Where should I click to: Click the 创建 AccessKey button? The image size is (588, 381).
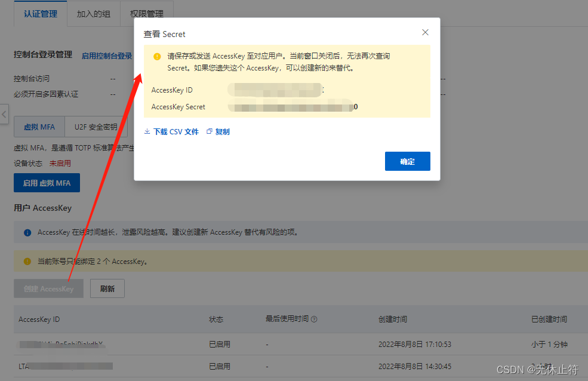pyautogui.click(x=49, y=288)
